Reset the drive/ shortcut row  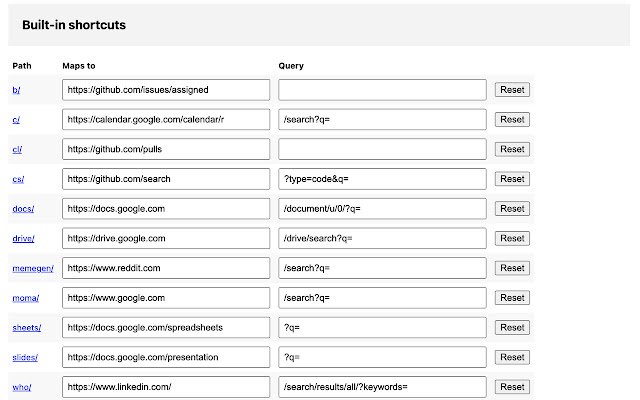click(512, 238)
